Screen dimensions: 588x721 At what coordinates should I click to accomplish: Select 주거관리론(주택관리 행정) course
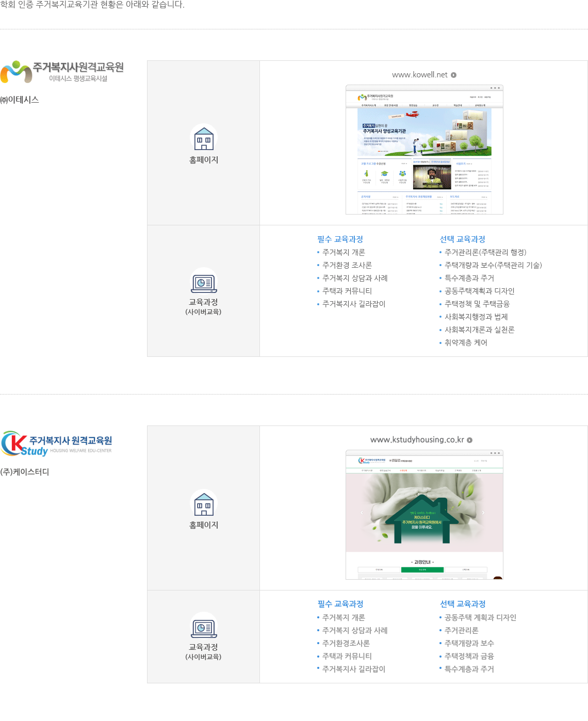click(485, 252)
